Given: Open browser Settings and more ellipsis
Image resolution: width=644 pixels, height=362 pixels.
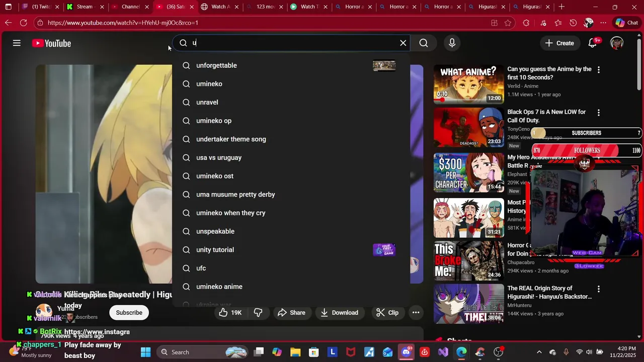Looking at the screenshot, I should [x=603, y=23].
